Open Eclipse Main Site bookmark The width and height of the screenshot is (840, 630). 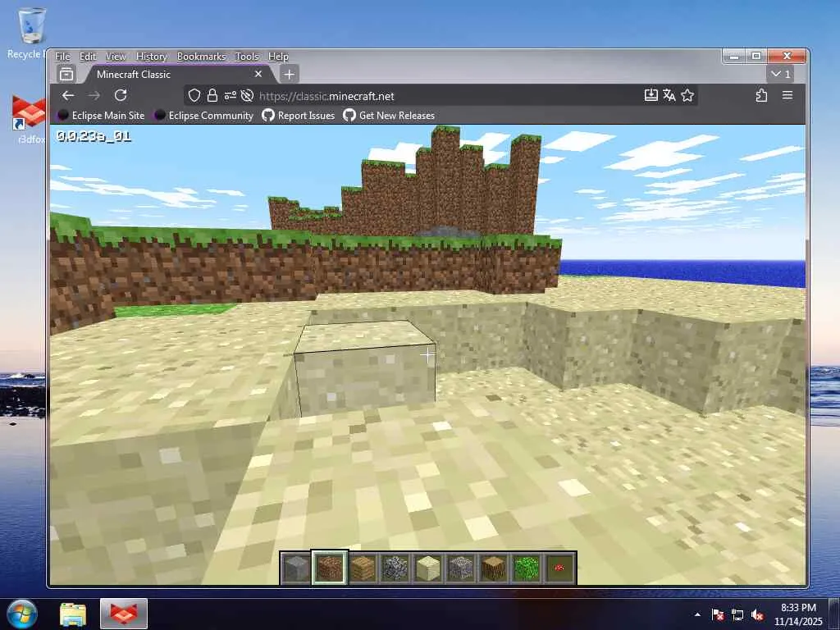101,115
